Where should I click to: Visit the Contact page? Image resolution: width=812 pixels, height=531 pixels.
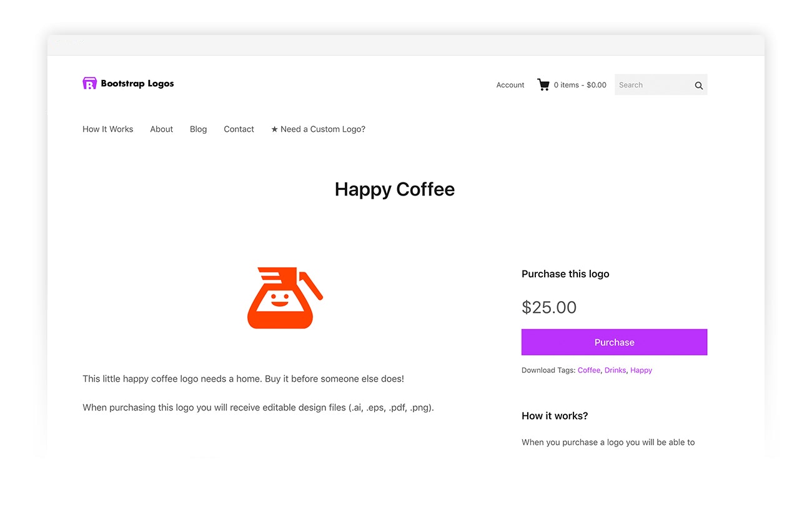(239, 129)
